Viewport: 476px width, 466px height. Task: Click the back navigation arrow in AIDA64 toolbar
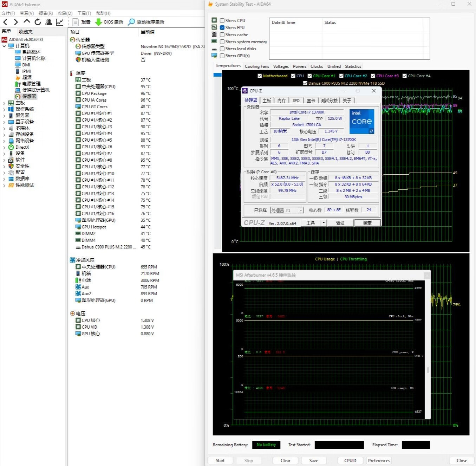pos(5,22)
